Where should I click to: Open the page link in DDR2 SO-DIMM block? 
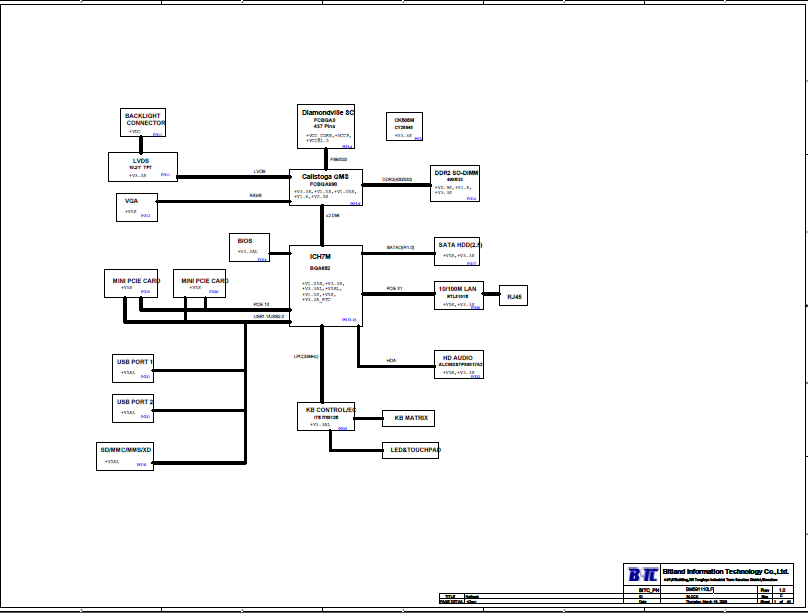click(472, 198)
